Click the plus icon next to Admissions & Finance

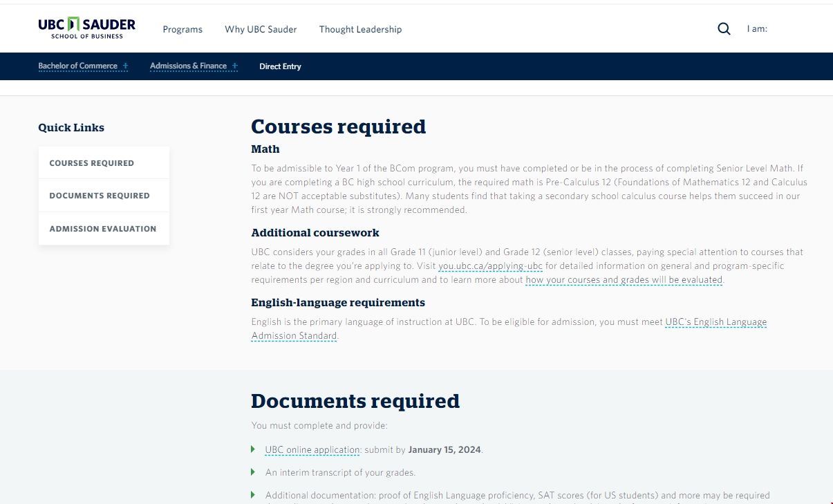[235, 66]
